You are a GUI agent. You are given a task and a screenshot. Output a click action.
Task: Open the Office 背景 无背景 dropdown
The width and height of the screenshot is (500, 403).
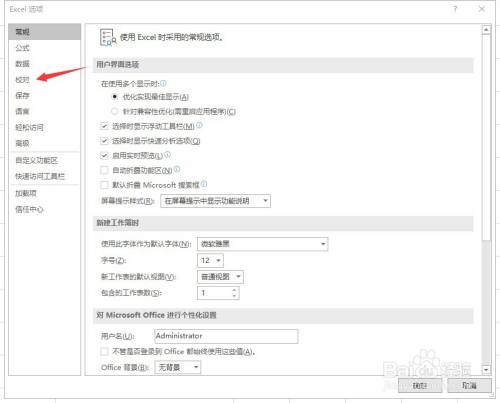tap(178, 367)
